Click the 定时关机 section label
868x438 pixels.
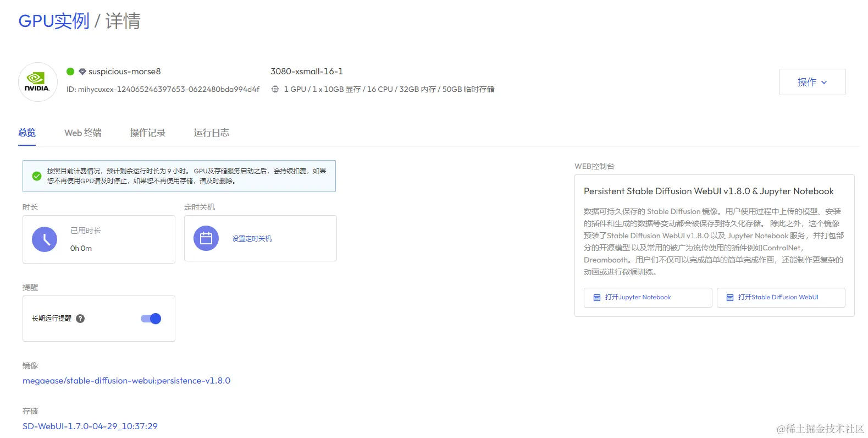tap(200, 207)
